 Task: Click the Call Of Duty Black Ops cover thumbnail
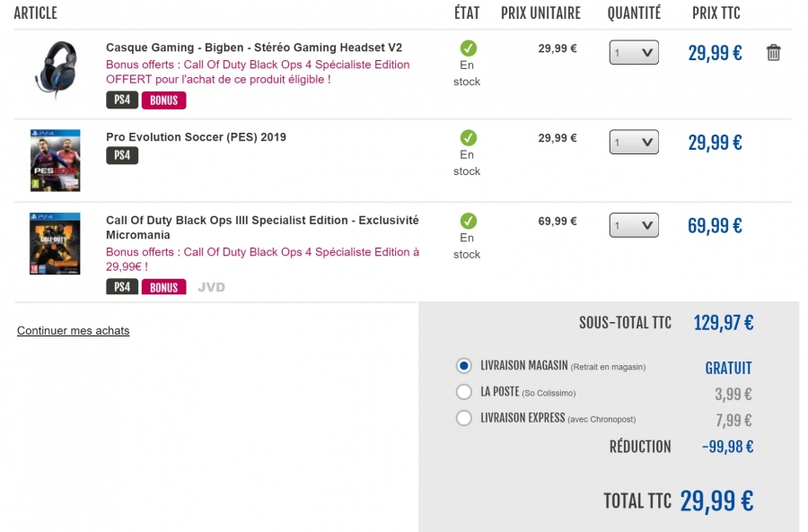(55, 244)
